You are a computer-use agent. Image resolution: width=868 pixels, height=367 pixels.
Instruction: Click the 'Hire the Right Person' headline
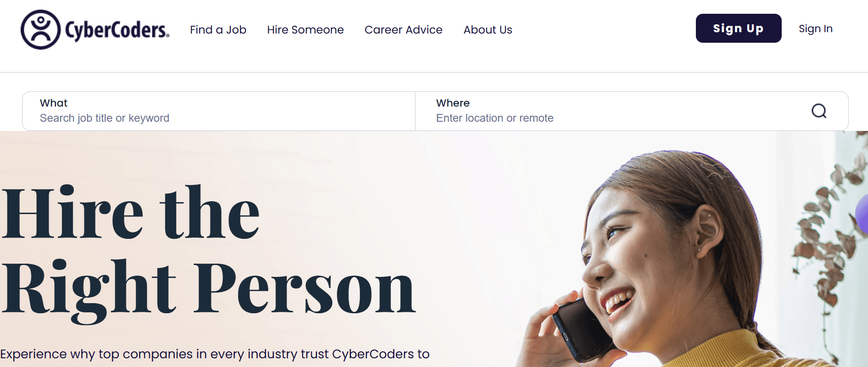(x=208, y=251)
